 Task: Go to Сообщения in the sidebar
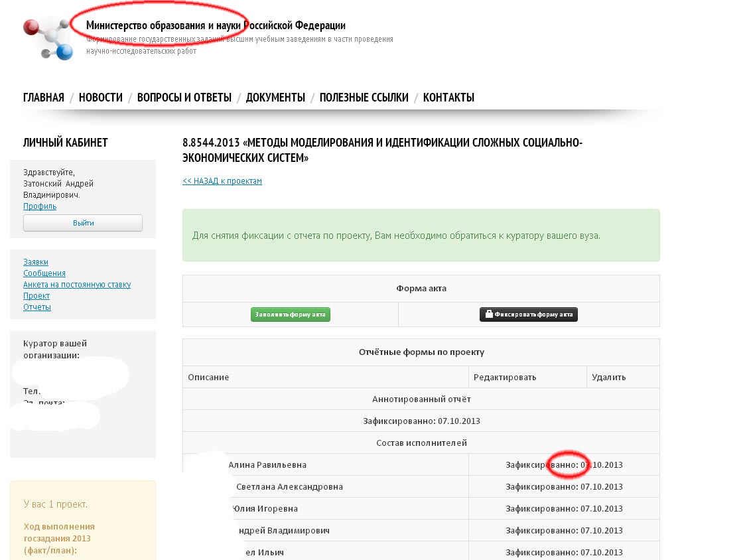pyautogui.click(x=44, y=273)
